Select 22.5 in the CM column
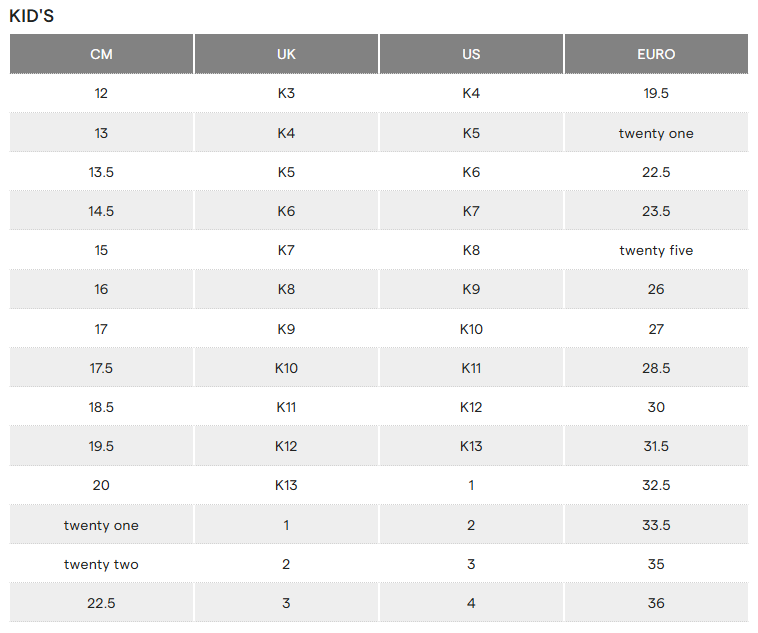758x633 pixels. pos(101,603)
